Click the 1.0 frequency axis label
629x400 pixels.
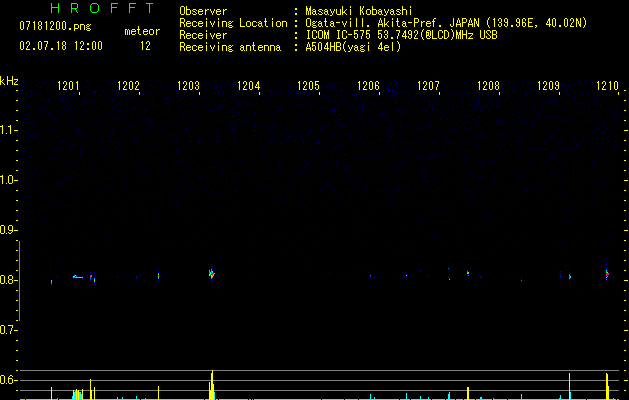coord(8,180)
